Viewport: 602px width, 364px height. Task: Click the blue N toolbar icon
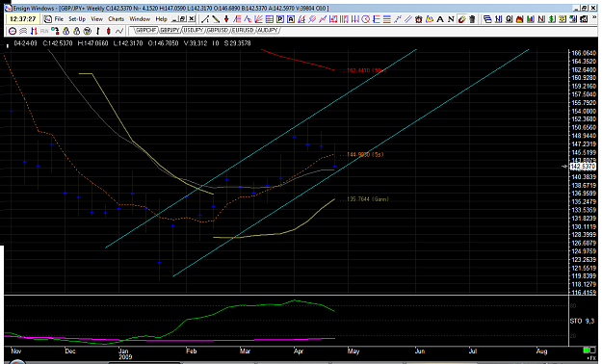click(498, 19)
